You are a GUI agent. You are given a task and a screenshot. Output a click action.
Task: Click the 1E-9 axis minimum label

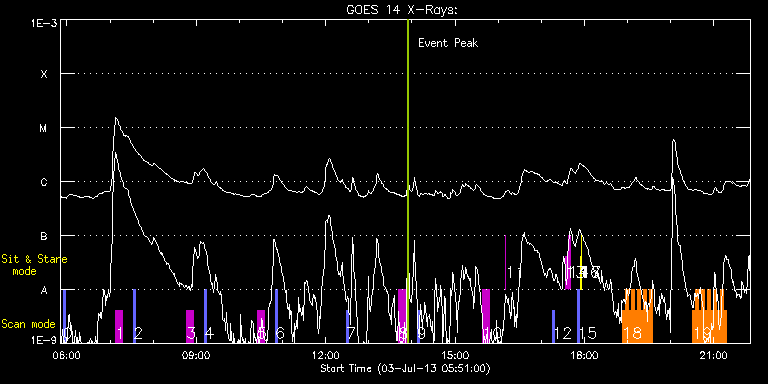[x=44, y=339]
